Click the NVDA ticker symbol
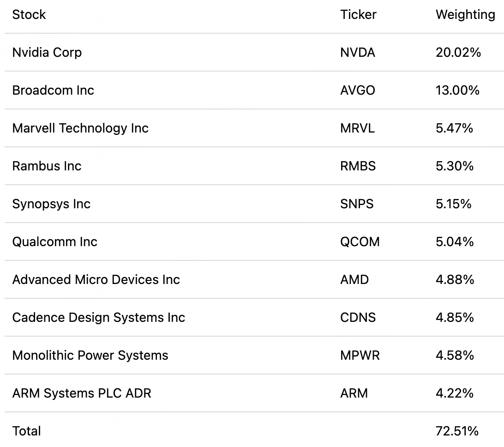 (x=358, y=53)
